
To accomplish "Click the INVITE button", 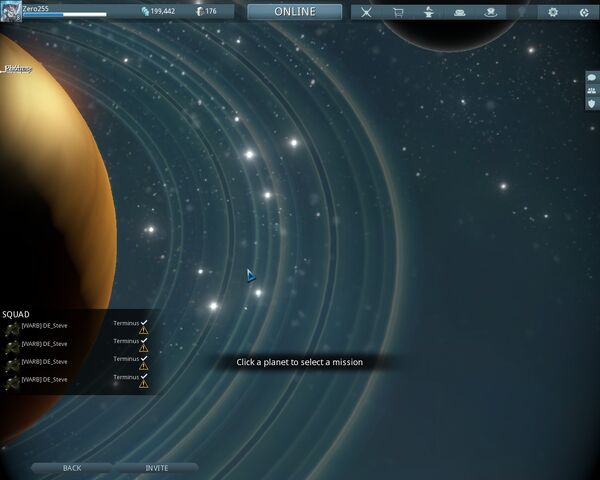I will click(157, 468).
